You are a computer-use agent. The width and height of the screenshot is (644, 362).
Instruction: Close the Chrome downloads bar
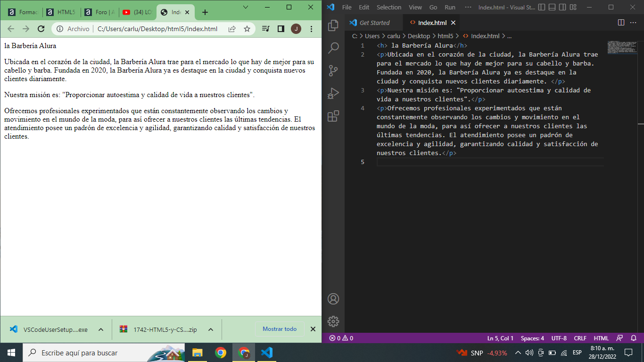tap(313, 329)
